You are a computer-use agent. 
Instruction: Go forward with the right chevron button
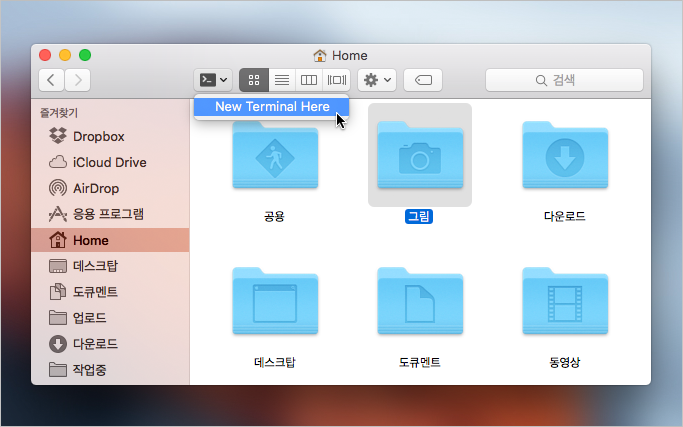coord(78,80)
